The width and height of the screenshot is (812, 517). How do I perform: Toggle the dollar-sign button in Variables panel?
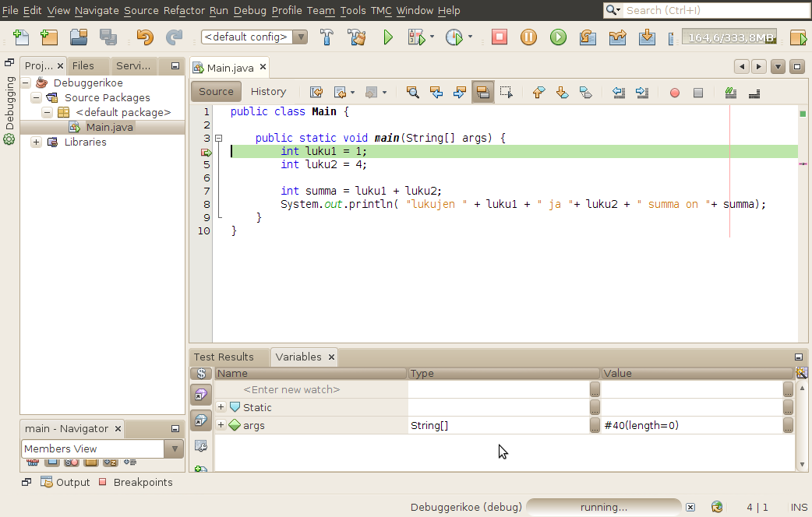tap(201, 374)
